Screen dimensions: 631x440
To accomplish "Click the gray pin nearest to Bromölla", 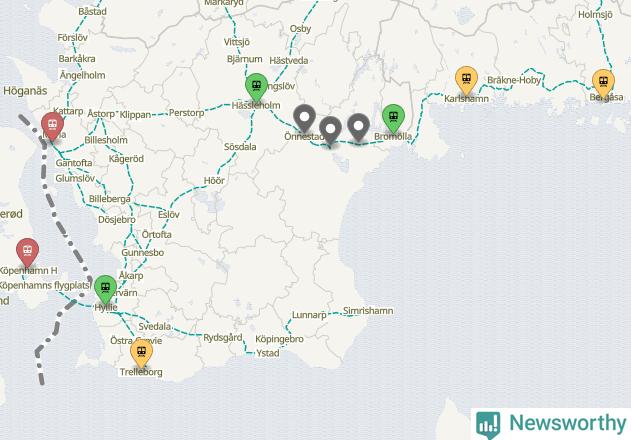I will click(x=358, y=127).
